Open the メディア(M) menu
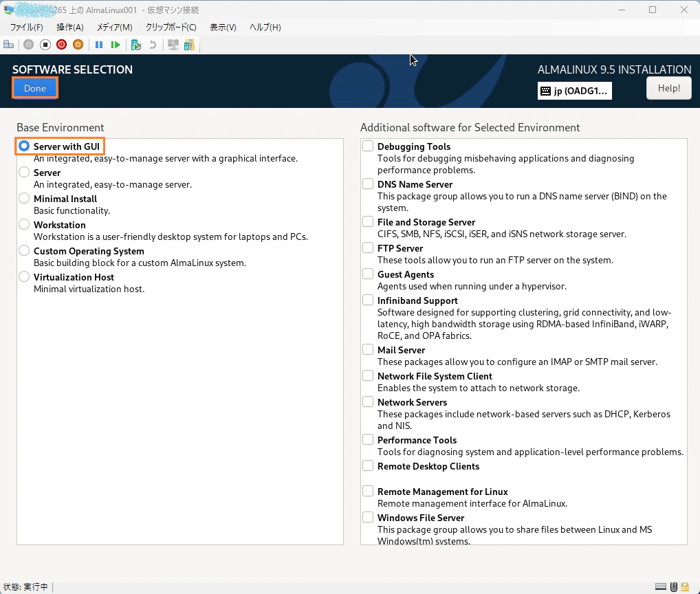The height and width of the screenshot is (594, 700). (115, 27)
